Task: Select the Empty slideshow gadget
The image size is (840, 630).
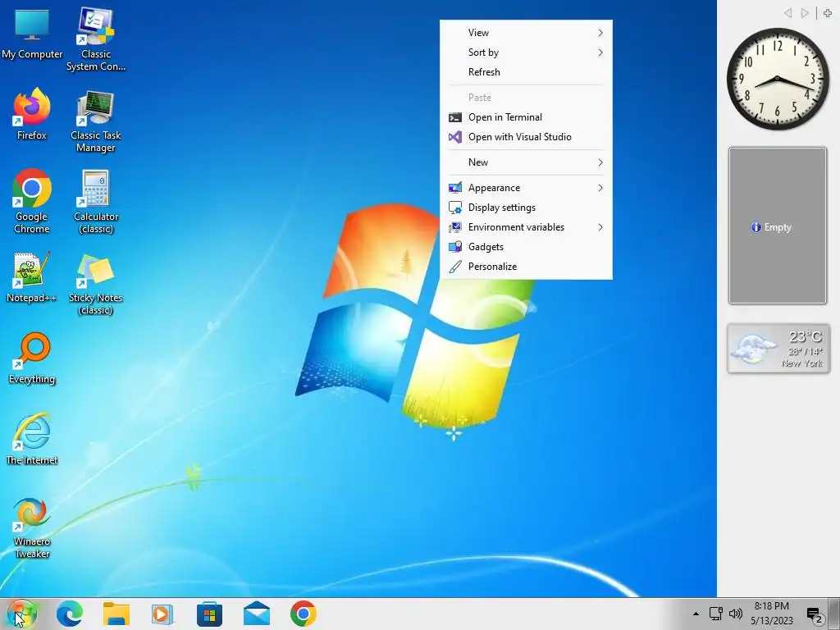Action: (778, 226)
